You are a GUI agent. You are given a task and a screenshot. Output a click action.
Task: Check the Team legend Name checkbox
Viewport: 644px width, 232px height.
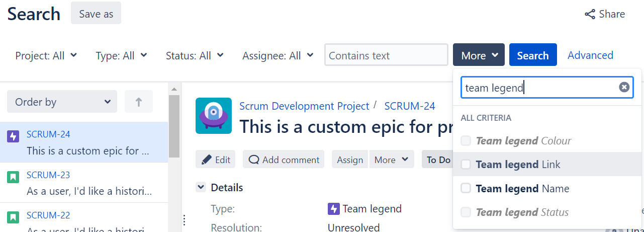(466, 188)
